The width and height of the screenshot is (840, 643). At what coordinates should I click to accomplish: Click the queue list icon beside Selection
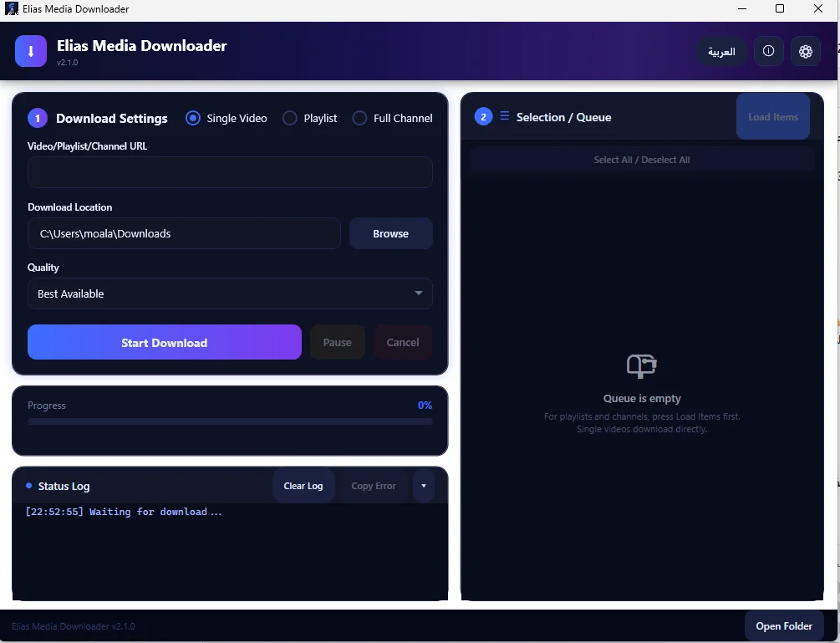click(504, 115)
